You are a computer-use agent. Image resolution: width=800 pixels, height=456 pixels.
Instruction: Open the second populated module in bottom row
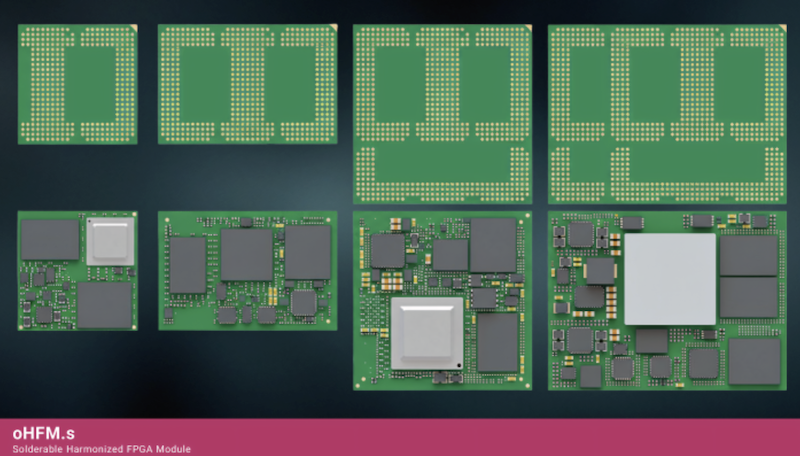pos(247,271)
